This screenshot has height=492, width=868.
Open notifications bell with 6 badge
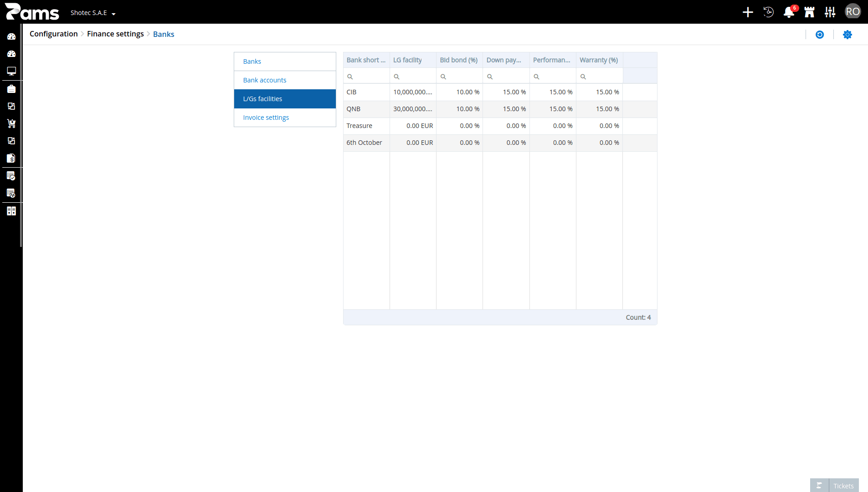click(x=789, y=12)
